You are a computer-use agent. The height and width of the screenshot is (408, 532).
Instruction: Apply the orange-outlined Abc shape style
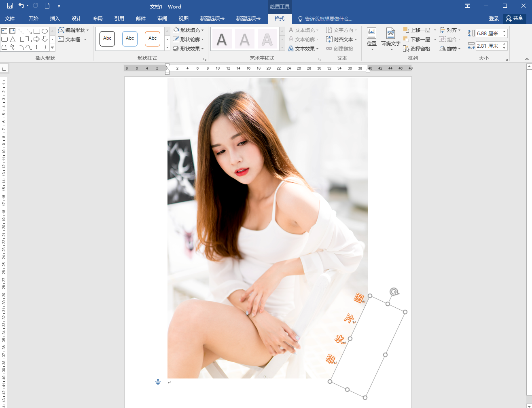pos(153,39)
